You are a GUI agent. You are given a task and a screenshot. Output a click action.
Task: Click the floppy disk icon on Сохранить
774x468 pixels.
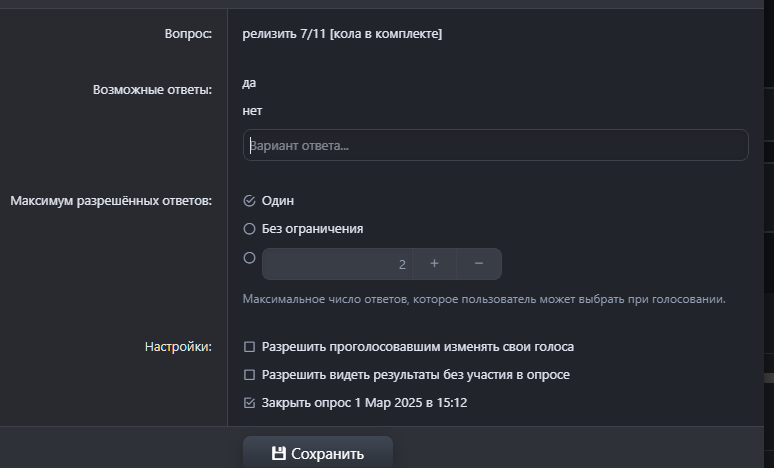pos(279,454)
